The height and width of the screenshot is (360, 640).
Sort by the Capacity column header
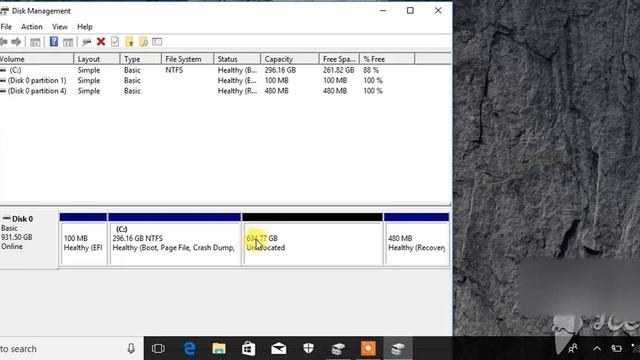tap(290, 59)
